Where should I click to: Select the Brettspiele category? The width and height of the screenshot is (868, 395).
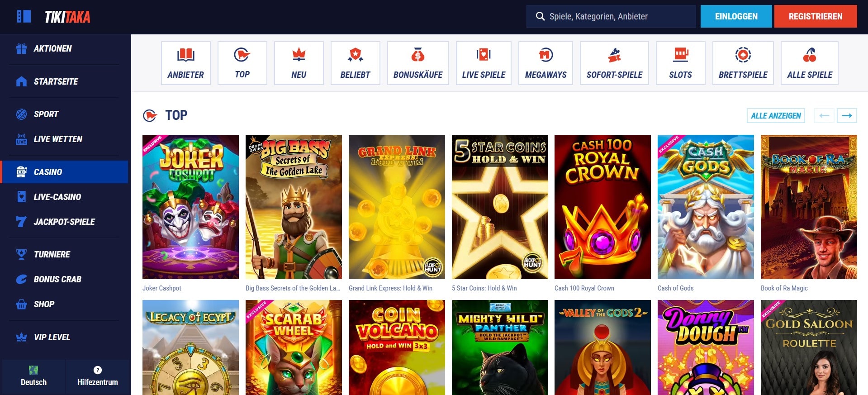click(743, 63)
